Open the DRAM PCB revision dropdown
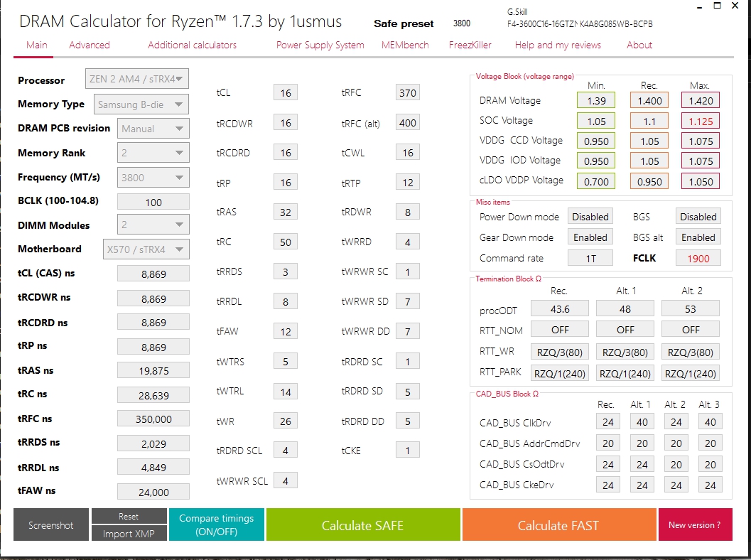 point(153,129)
